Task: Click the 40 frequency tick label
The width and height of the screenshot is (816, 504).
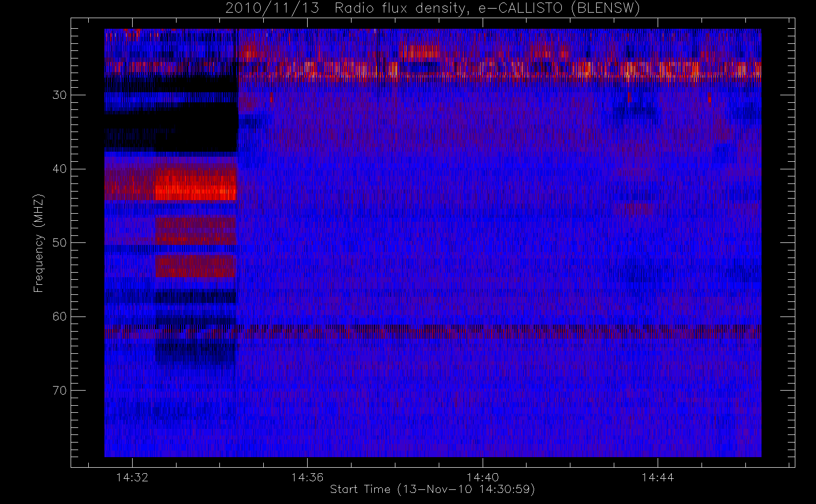Action: point(60,169)
